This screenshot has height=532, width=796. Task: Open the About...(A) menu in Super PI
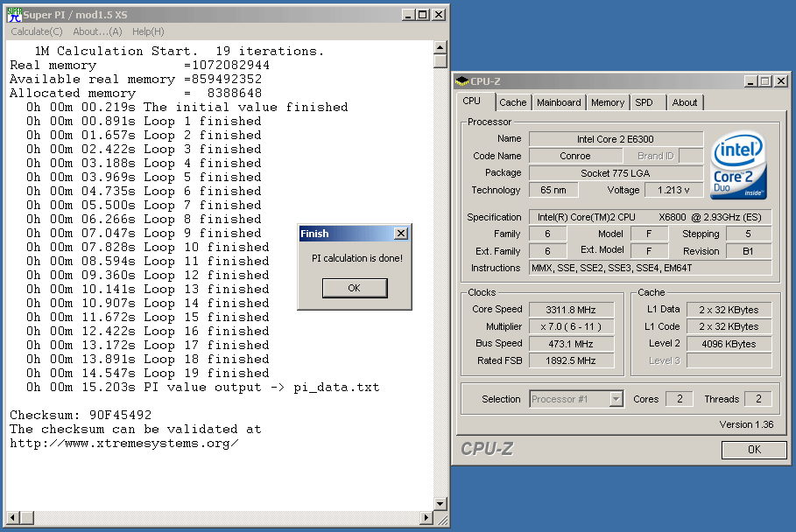(97, 31)
